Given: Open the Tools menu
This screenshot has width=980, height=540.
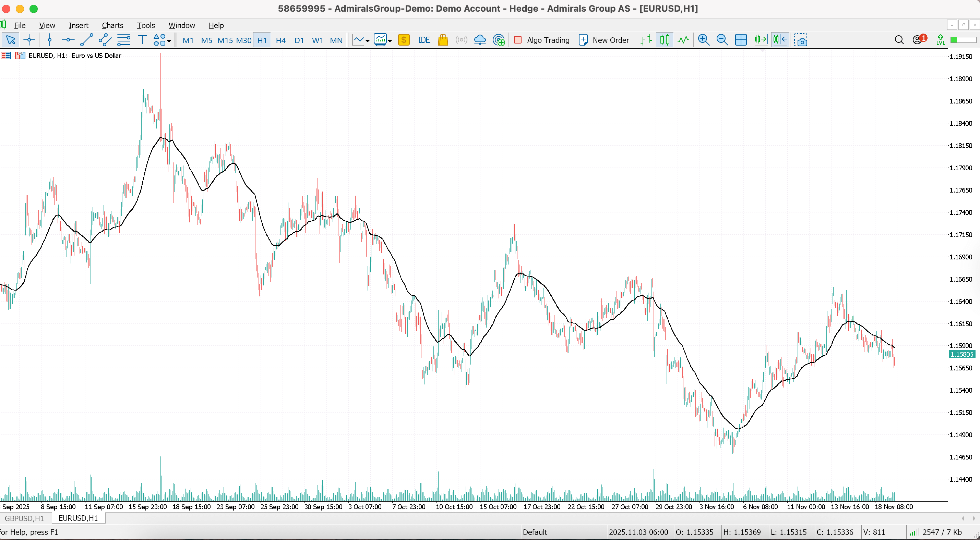Looking at the screenshot, I should (x=146, y=25).
